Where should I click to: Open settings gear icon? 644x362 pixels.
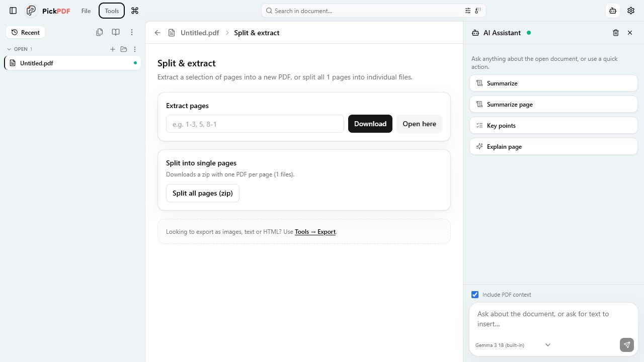click(x=631, y=11)
